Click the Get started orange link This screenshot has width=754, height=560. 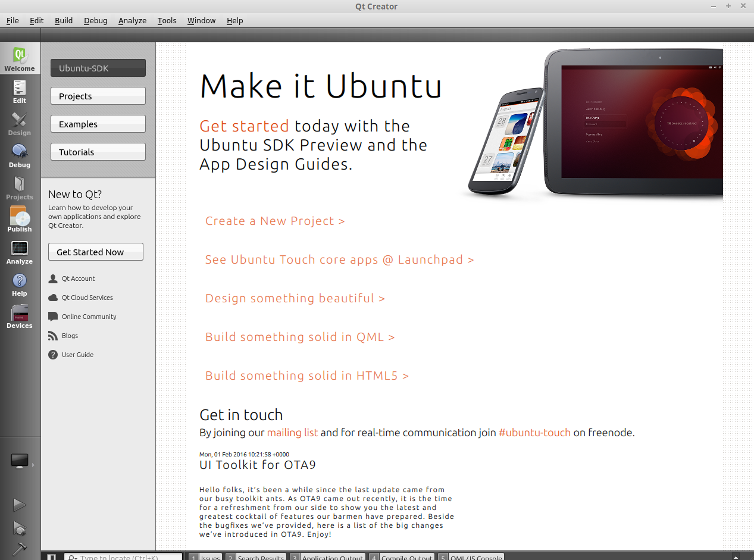[x=244, y=126]
